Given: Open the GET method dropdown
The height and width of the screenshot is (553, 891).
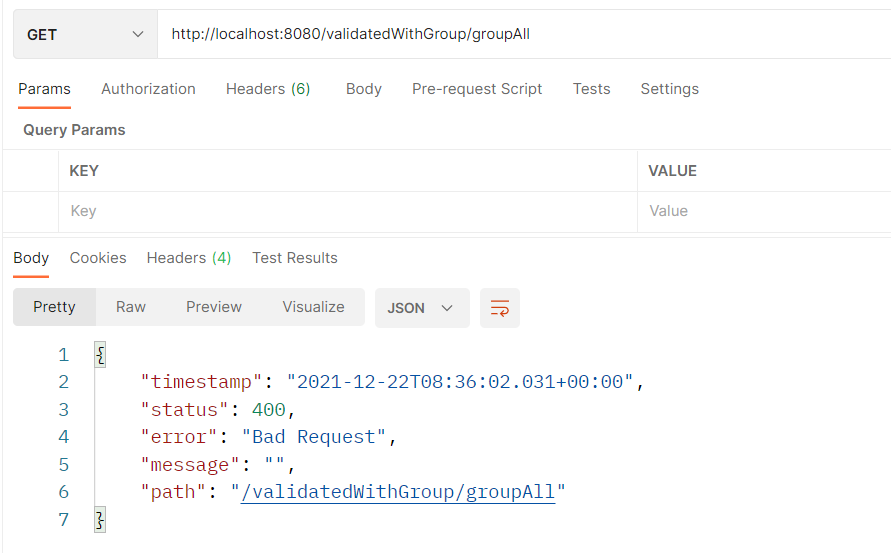Looking at the screenshot, I should tap(85, 34).
